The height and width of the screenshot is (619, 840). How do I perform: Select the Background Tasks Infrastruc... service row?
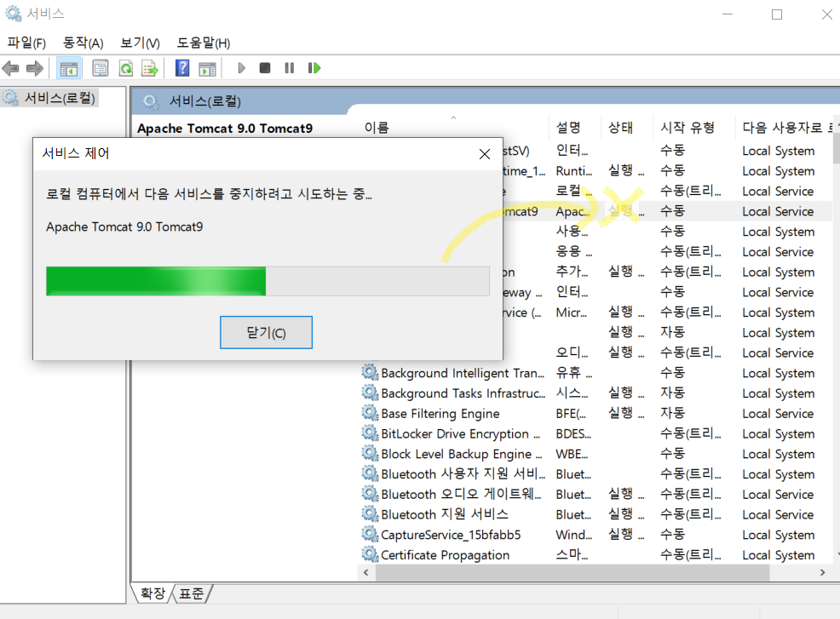point(595,393)
